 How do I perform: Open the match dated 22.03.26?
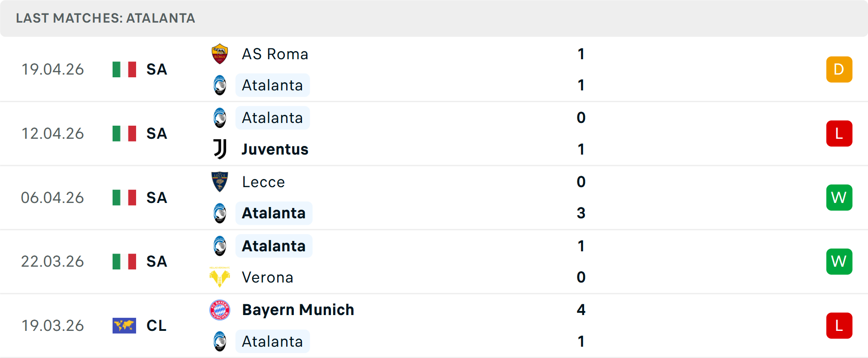coord(52,262)
